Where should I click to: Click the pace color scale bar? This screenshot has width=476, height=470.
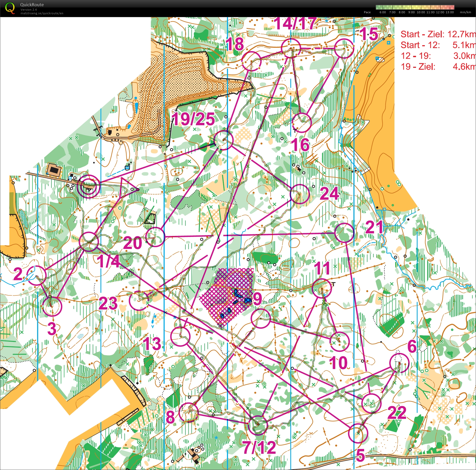click(x=415, y=7)
